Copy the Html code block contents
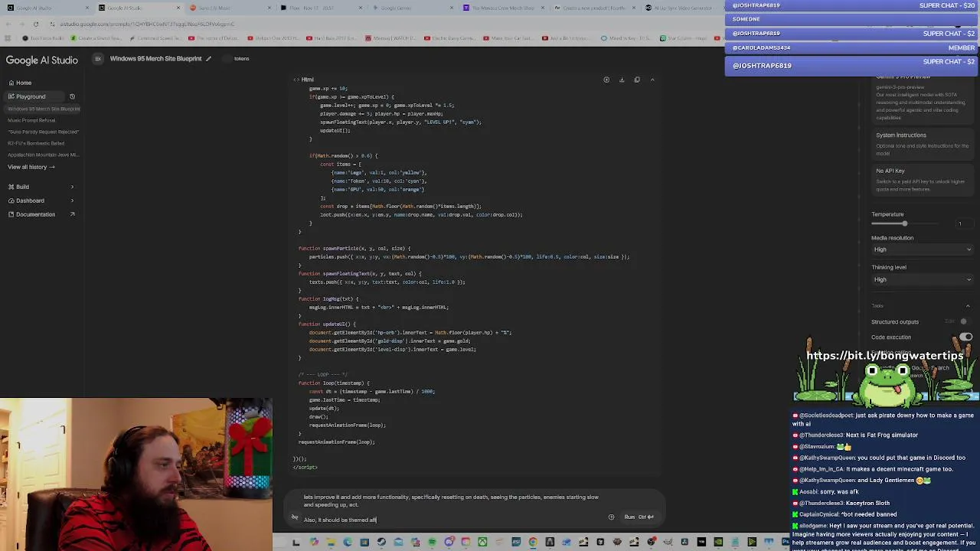 (x=637, y=80)
